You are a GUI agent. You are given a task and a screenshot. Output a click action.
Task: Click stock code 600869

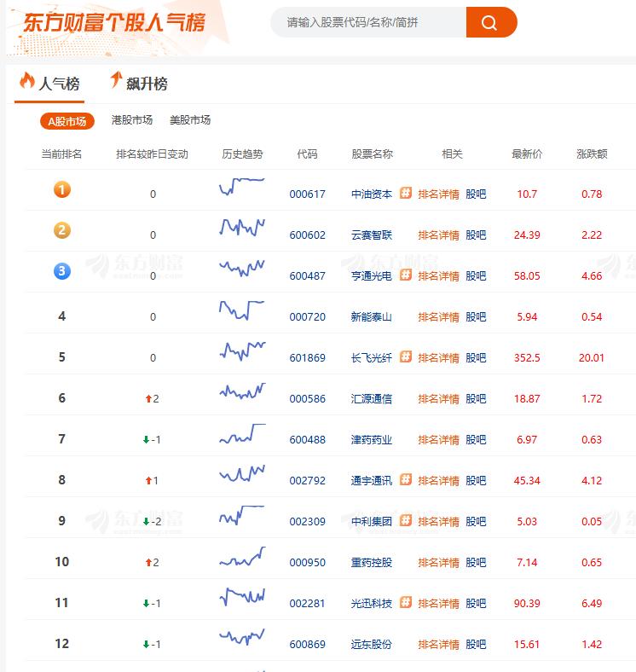click(x=307, y=644)
